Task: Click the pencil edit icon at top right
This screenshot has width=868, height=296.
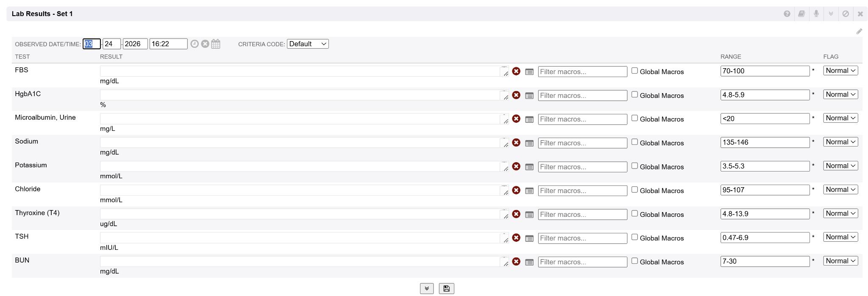Action: pyautogui.click(x=859, y=32)
